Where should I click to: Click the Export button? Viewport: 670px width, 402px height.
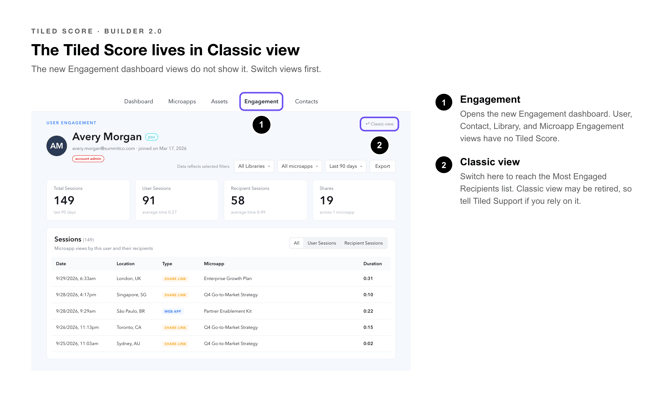(x=382, y=166)
